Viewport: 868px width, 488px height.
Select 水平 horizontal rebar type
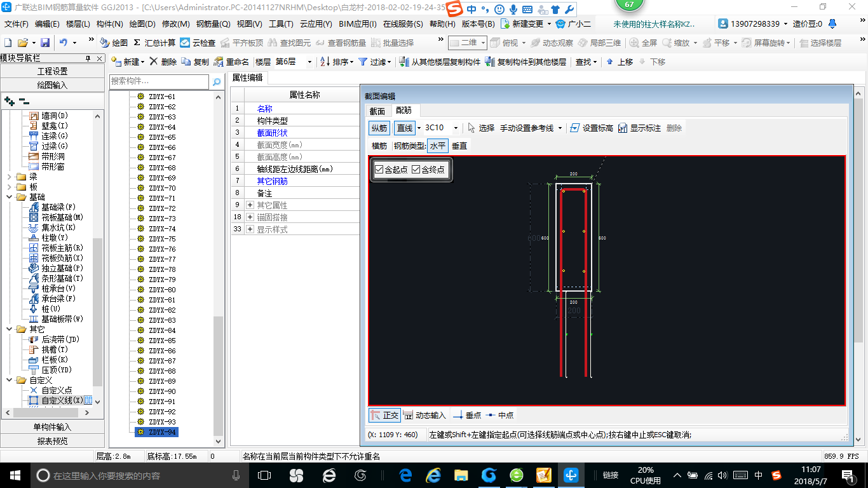(438, 146)
